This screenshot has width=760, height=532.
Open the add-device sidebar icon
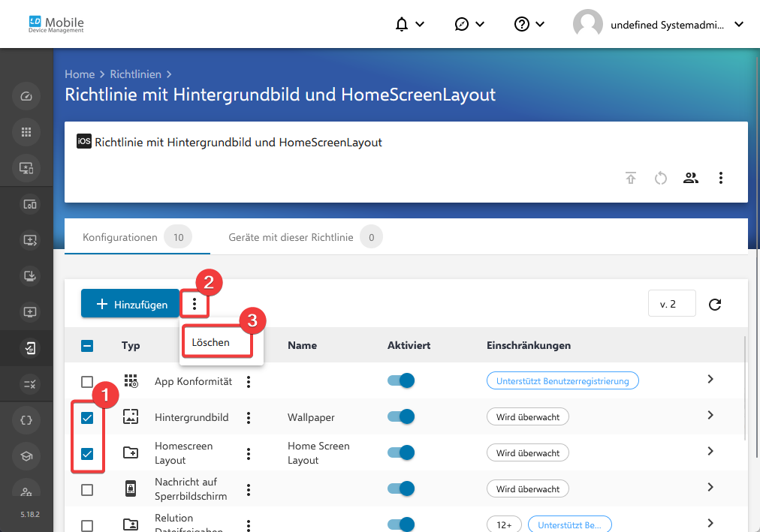coord(30,312)
